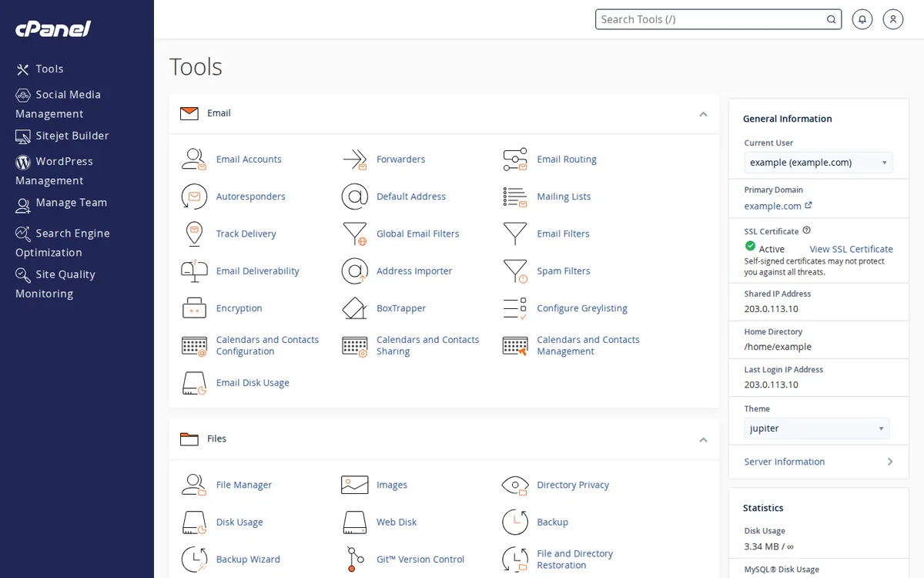Open the Directory Privacy eye icon

coord(514,485)
